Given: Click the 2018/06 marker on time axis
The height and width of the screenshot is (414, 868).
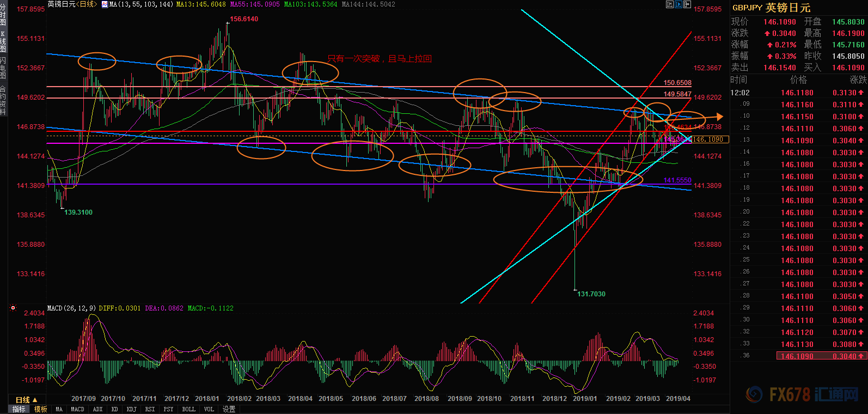Looking at the screenshot, I should click(x=364, y=399).
